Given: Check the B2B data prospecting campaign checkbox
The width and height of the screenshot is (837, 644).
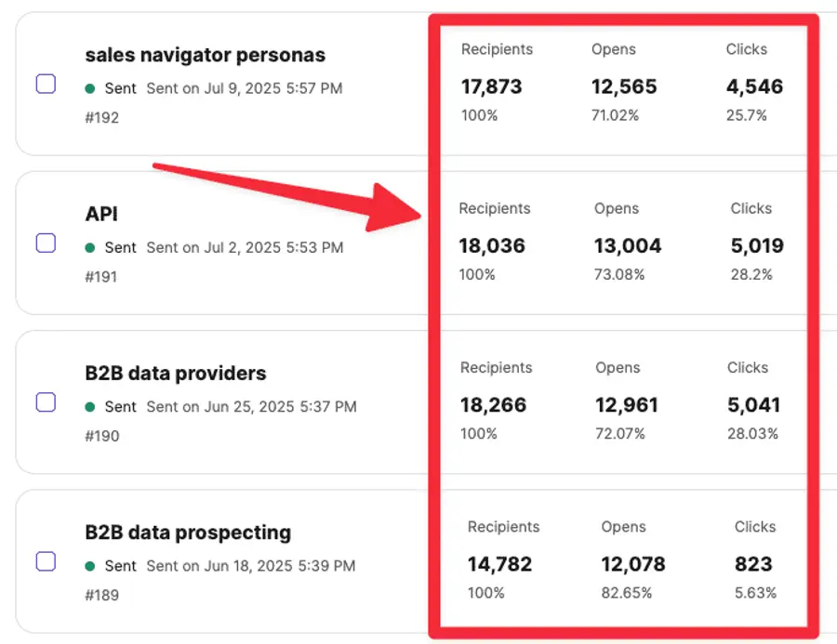Looking at the screenshot, I should click(x=46, y=561).
